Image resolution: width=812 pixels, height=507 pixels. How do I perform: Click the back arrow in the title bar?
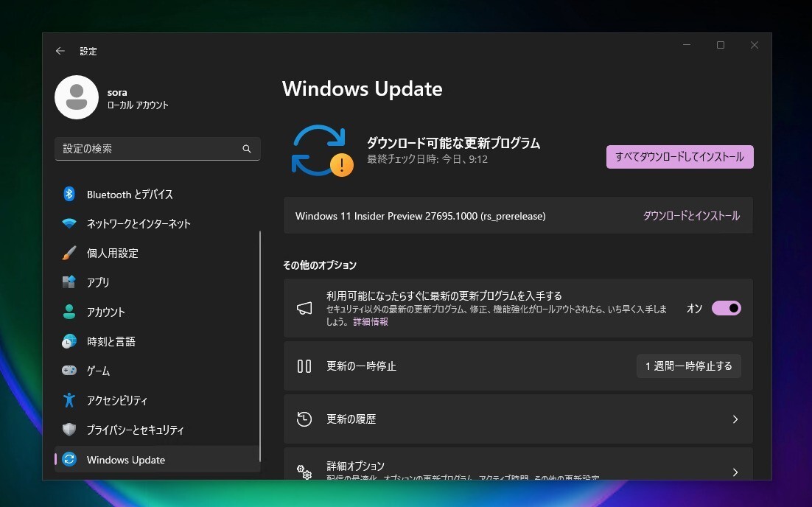60,51
